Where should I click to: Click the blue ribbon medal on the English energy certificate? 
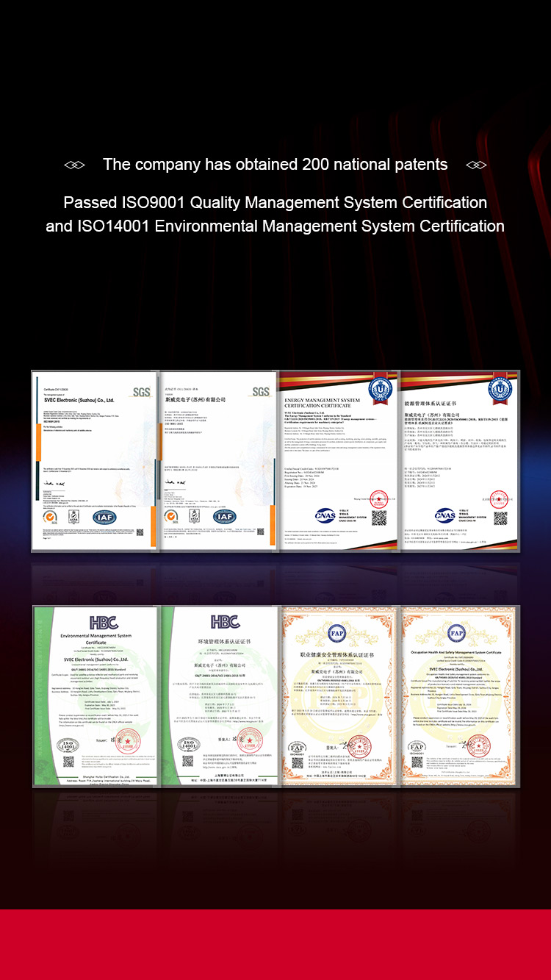(380, 388)
